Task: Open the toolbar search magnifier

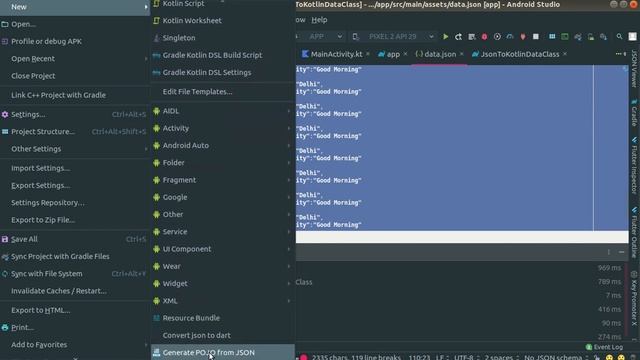Action: 619,37
